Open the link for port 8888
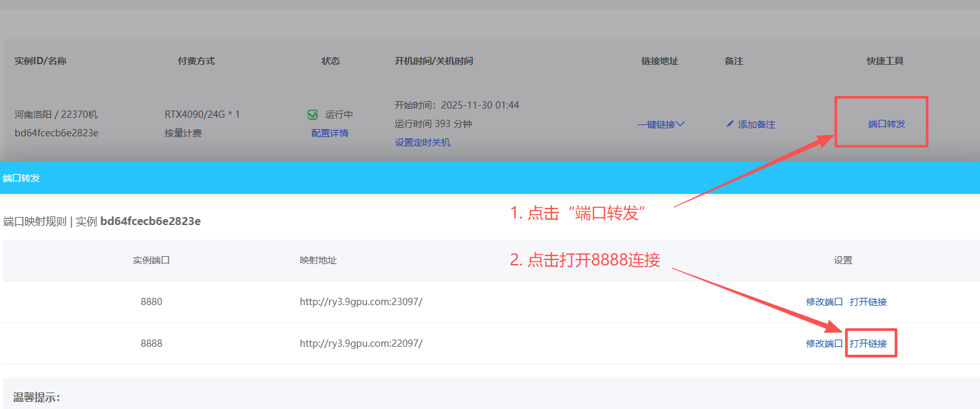 868,343
